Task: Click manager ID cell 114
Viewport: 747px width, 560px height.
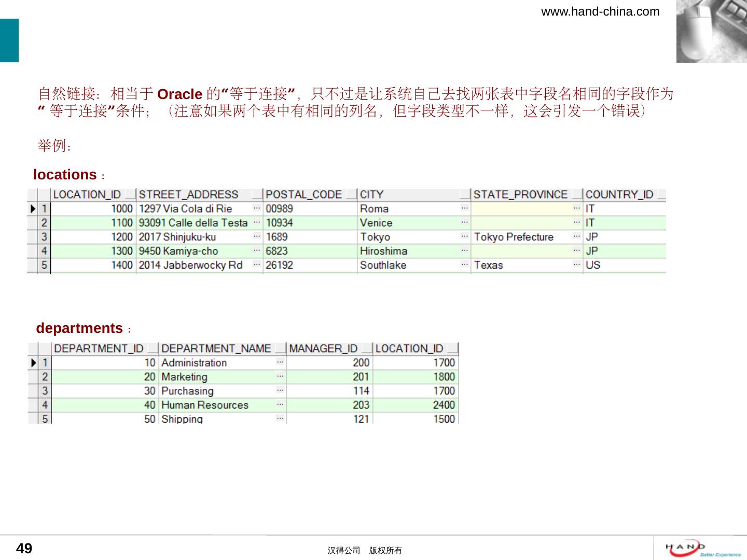Action: click(x=330, y=390)
